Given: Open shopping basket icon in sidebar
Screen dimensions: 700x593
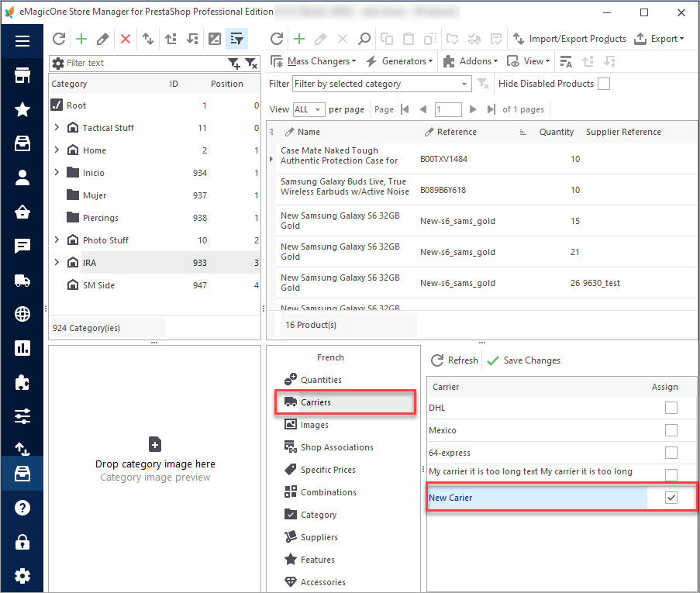Looking at the screenshot, I should click(22, 212).
